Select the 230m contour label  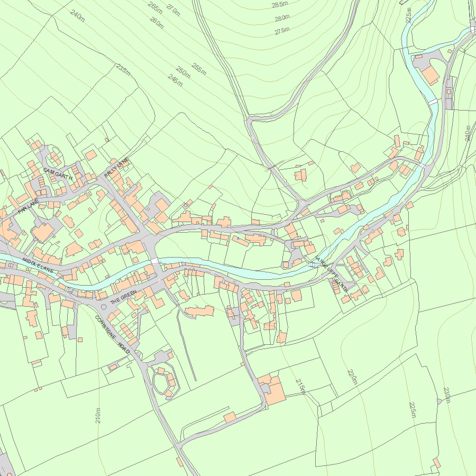[x=447, y=395]
